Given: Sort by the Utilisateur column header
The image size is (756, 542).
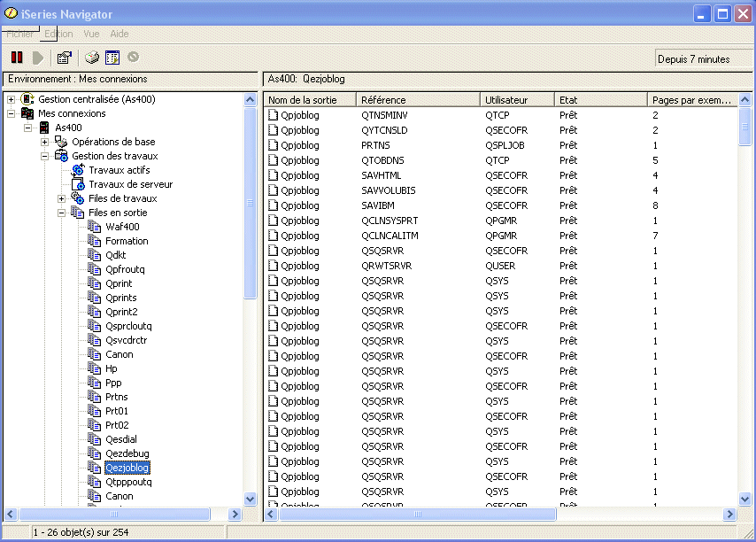Looking at the screenshot, I should click(517, 100).
